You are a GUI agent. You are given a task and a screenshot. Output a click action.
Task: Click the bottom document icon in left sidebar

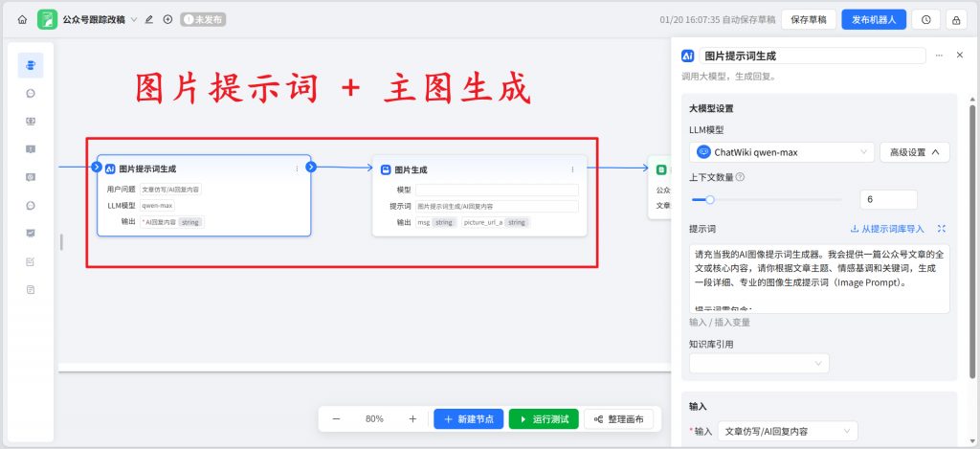pos(31,289)
